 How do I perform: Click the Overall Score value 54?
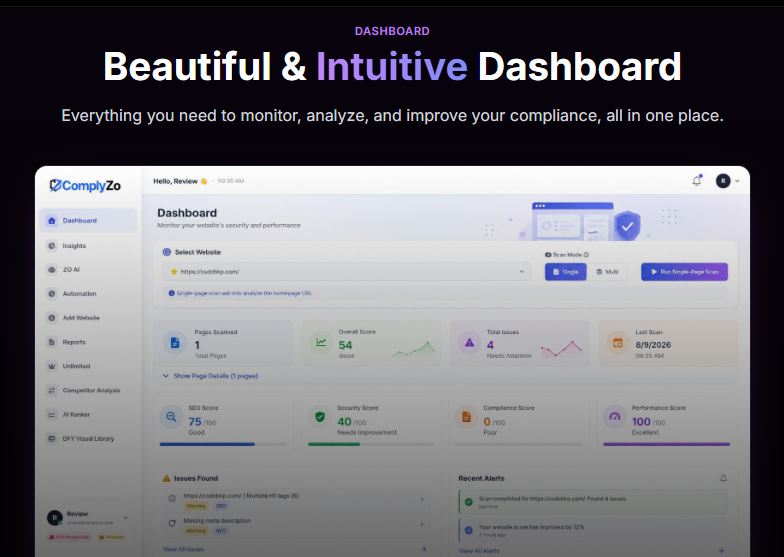(346, 345)
